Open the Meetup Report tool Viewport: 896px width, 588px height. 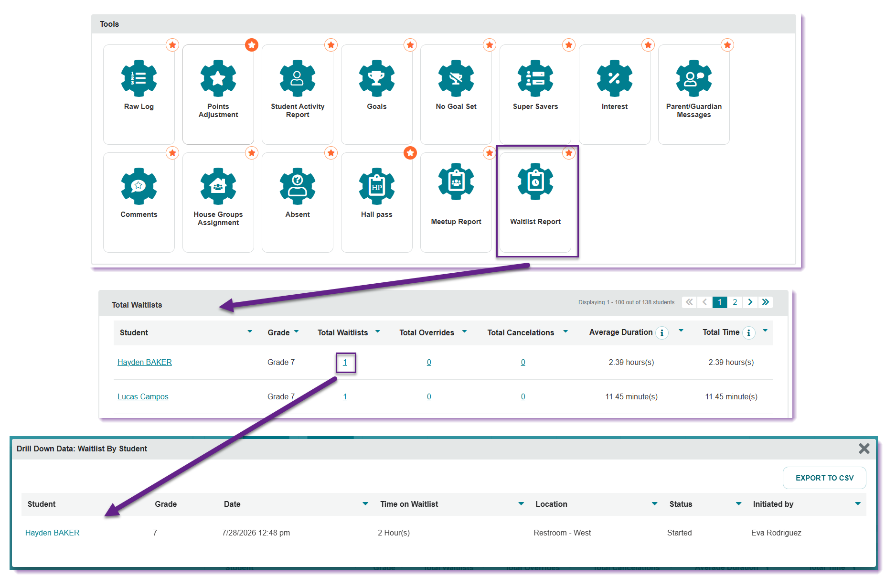456,202
